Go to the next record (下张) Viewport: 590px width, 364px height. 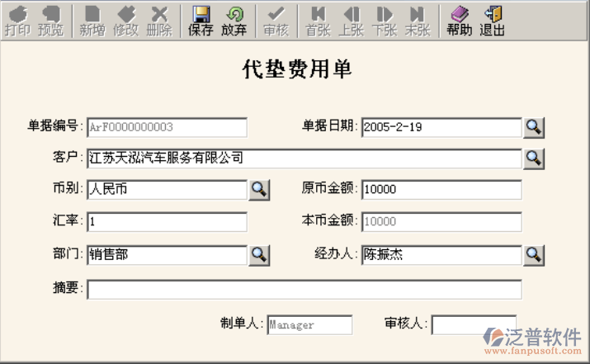(x=384, y=21)
